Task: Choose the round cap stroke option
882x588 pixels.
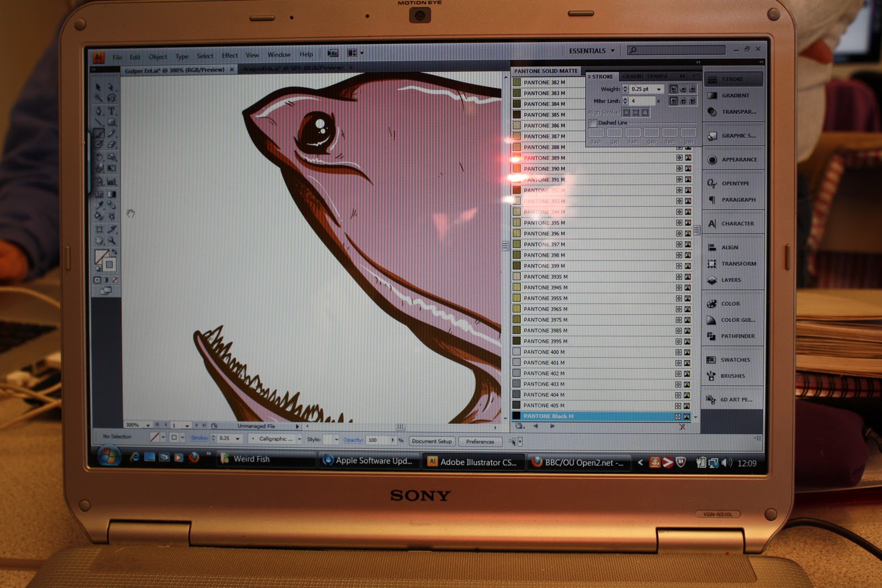Action: 683,89
